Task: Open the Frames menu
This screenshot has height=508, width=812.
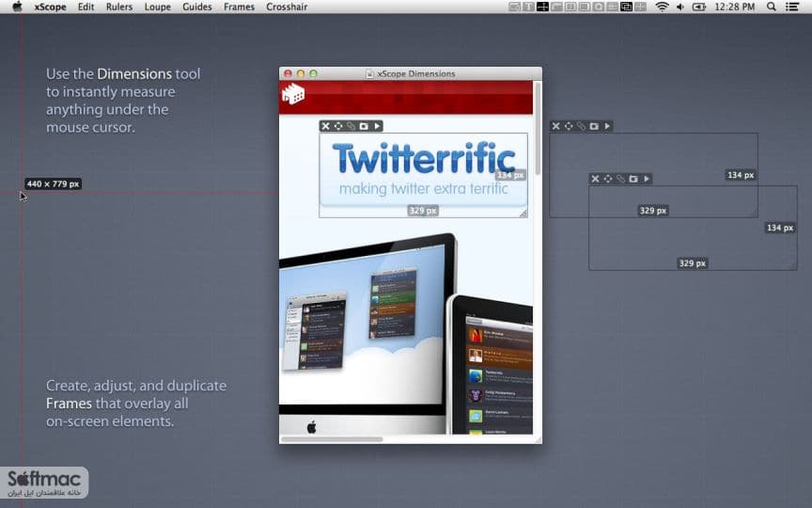Action: [239, 7]
